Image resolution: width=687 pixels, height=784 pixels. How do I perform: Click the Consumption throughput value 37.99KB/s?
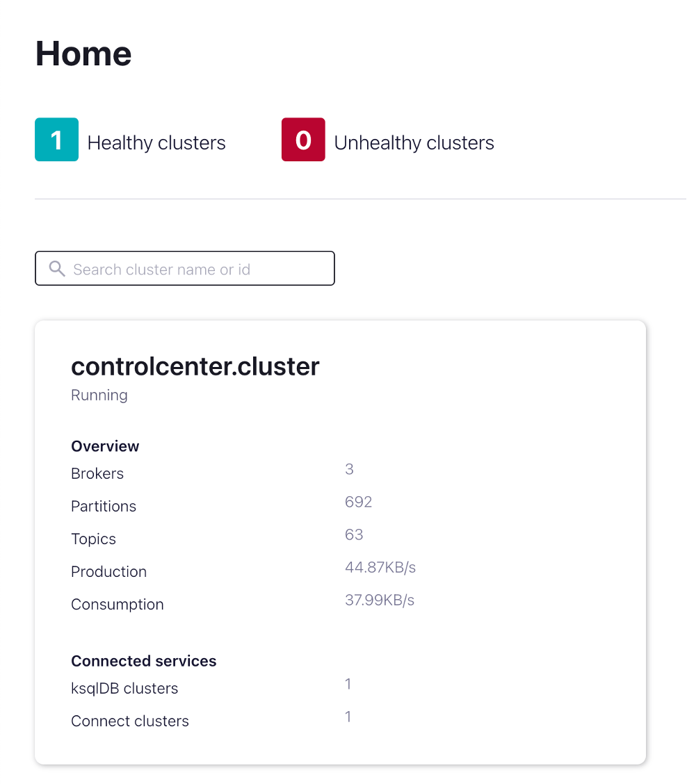coord(380,600)
